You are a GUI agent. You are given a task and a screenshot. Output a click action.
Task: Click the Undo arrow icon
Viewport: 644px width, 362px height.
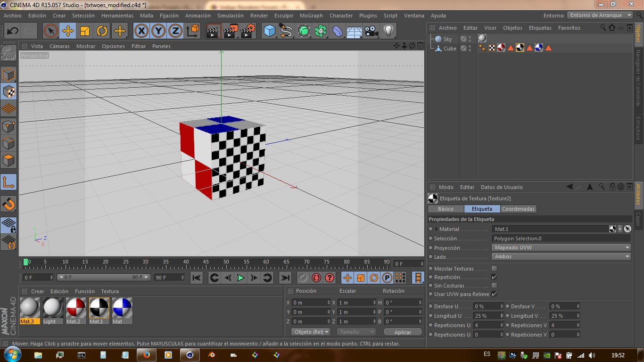pyautogui.click(x=12, y=31)
